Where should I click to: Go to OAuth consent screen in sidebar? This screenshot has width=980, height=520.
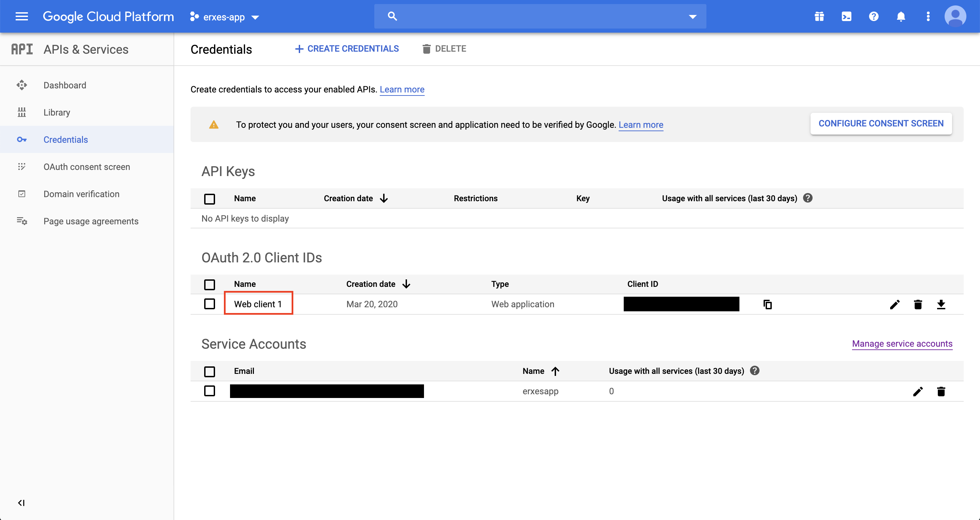pyautogui.click(x=87, y=167)
